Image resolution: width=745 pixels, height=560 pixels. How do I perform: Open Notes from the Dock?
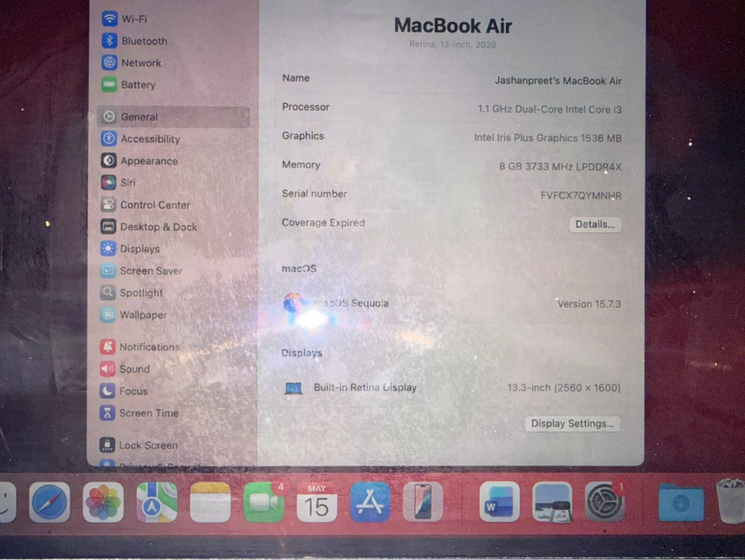(210, 503)
